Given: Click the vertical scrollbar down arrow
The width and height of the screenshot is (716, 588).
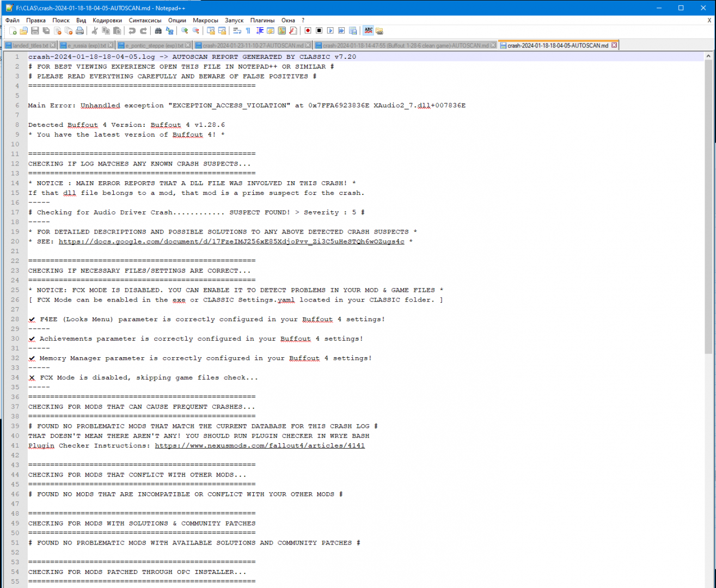Looking at the screenshot, I should coord(708,581).
